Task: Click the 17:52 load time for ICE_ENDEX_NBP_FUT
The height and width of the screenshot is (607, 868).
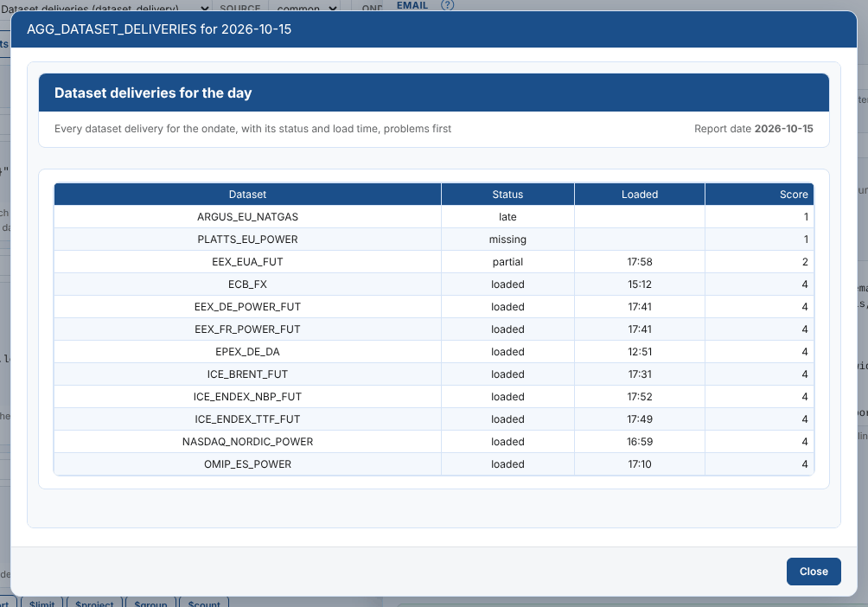Action: 640,397
